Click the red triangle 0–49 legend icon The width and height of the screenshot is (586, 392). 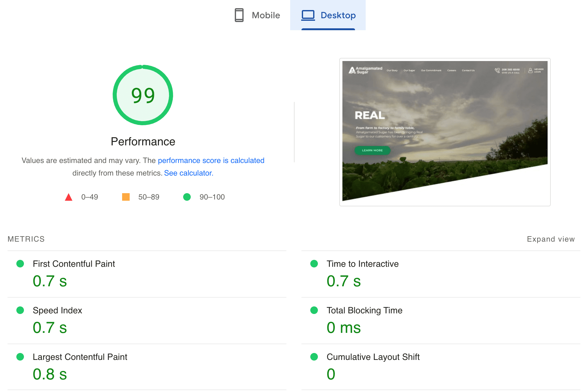[x=68, y=197]
